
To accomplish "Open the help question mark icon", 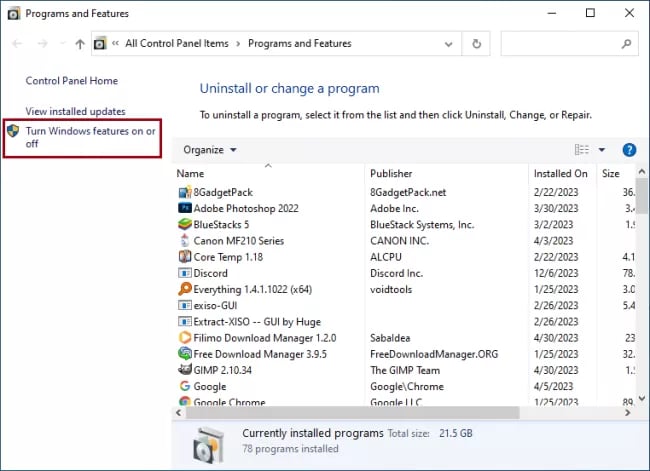I will point(629,150).
